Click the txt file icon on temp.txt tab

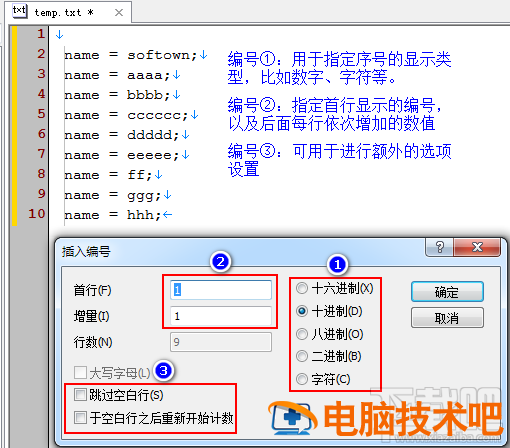tap(19, 11)
